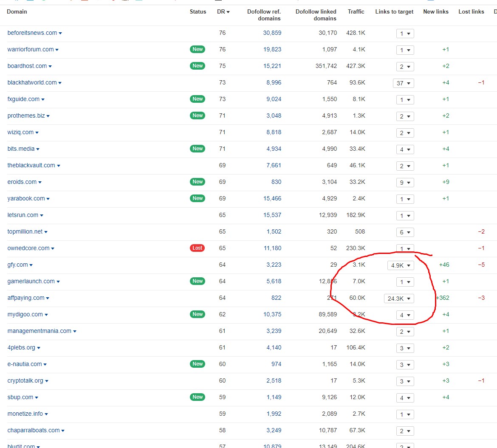Open the cryptotalk.org domain link
Image resolution: width=497 pixels, height=448 pixels.
pos(25,380)
